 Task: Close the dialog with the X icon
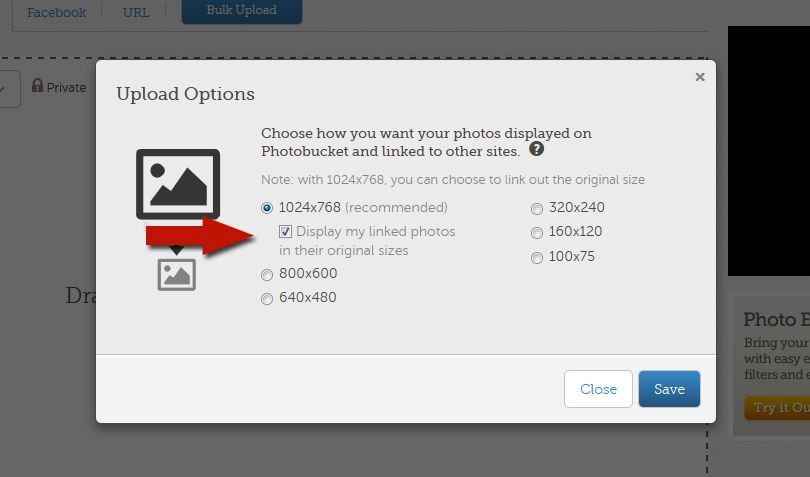click(x=700, y=77)
